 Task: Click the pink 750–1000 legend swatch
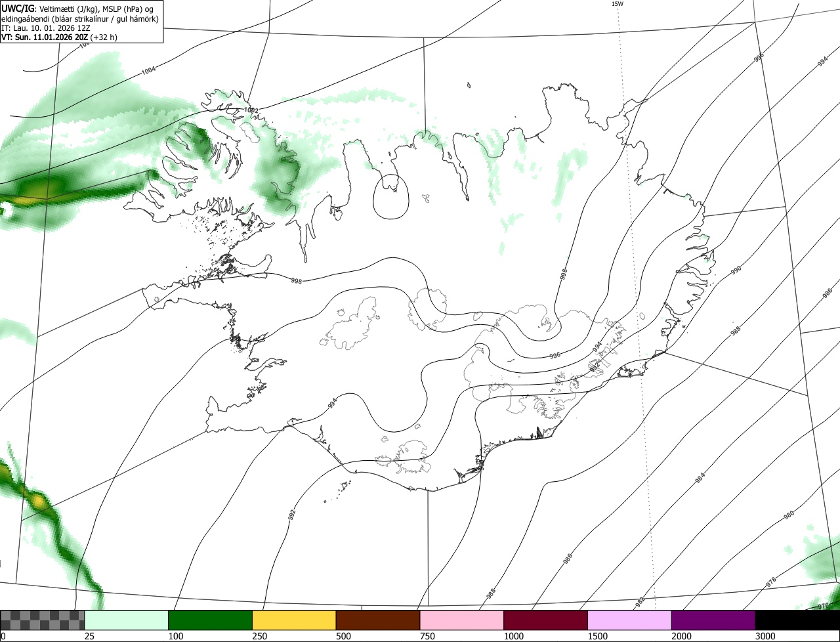(462, 620)
